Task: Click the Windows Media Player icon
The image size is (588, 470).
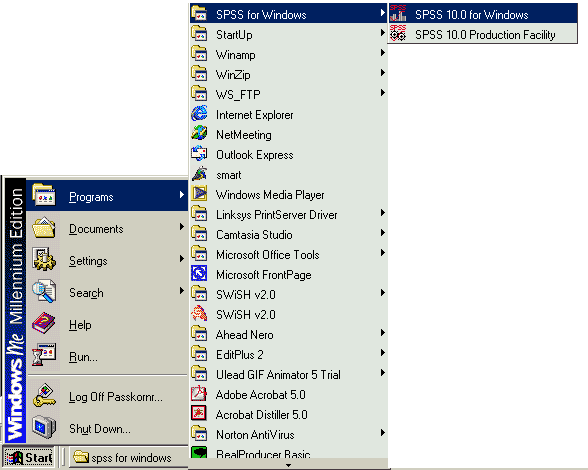Action: point(199,194)
